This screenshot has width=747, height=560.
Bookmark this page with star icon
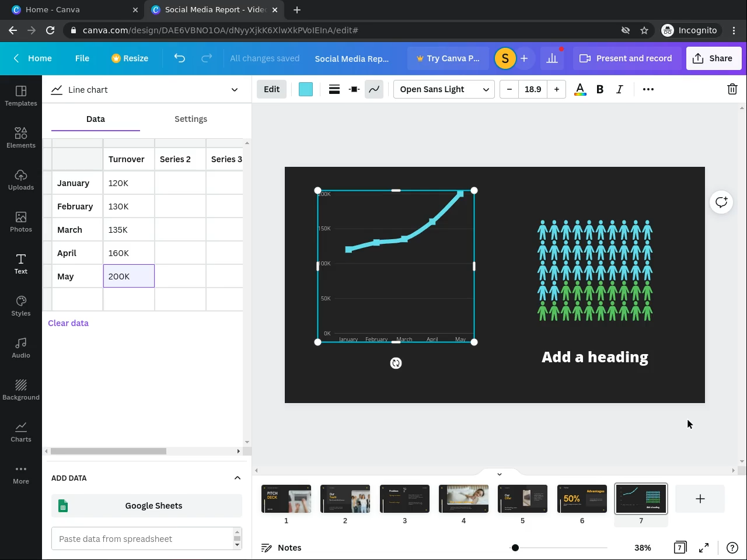click(x=644, y=30)
